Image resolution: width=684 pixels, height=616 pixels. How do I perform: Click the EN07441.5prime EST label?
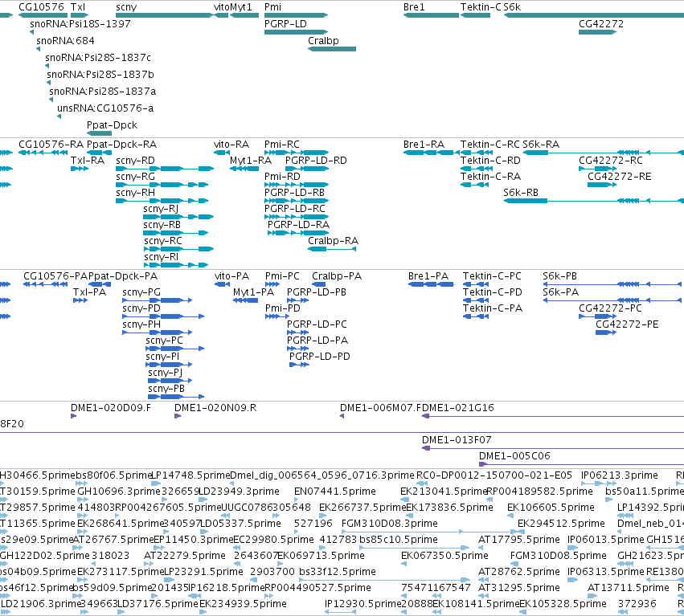(x=335, y=492)
